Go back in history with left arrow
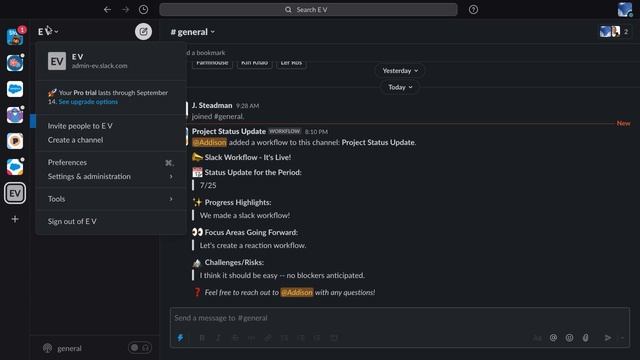This screenshot has width=640, height=360. (107, 9)
